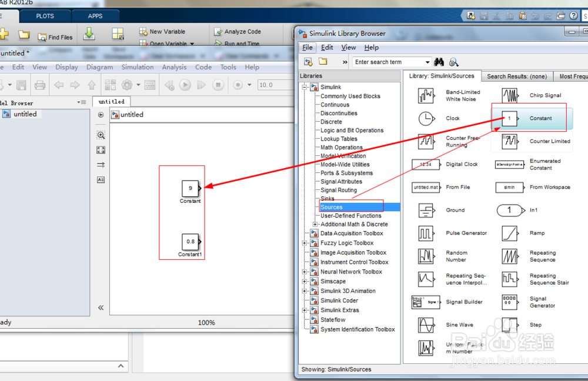Expand the Fuzzy Logic Toolbox node
The height and width of the screenshot is (381, 588).
(305, 243)
